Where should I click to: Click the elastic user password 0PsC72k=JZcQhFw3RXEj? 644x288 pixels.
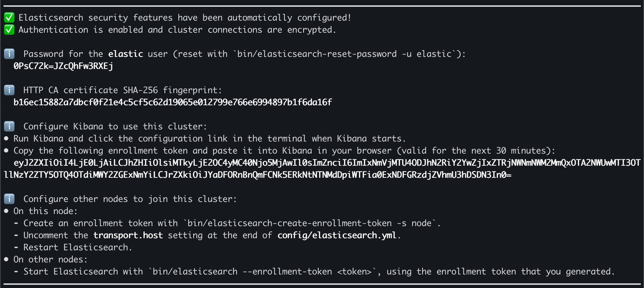click(63, 66)
